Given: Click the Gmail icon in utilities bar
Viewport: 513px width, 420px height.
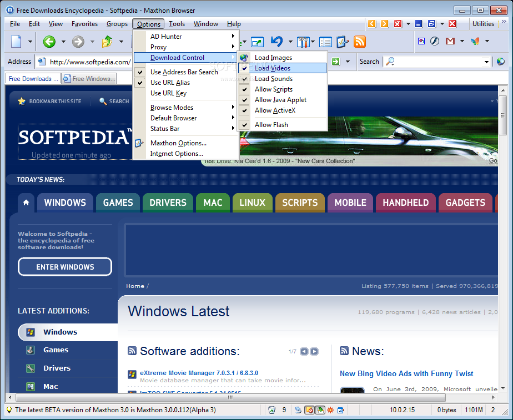Looking at the screenshot, I should (450, 41).
